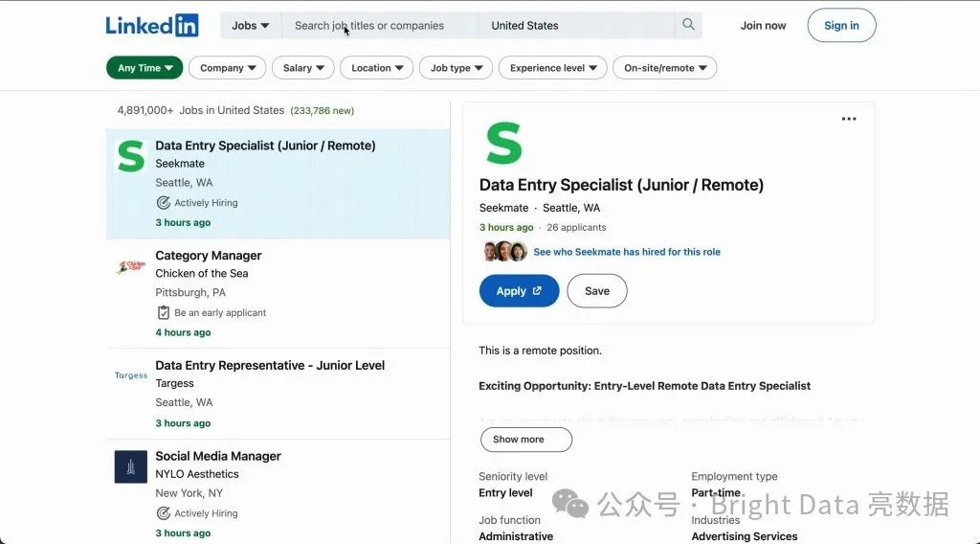Image resolution: width=980 pixels, height=544 pixels.
Task: Click the Seekmate logo in the first job listing
Action: coord(130,156)
